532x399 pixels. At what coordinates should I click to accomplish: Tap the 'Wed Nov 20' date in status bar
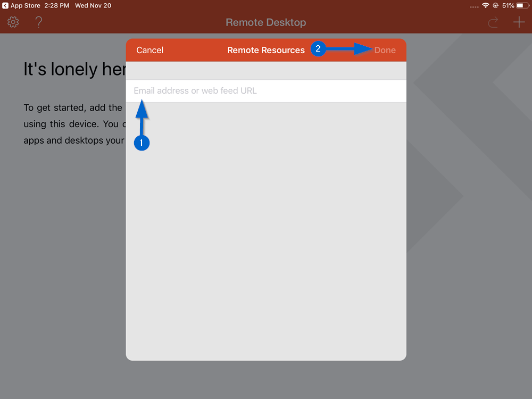coord(93,5)
